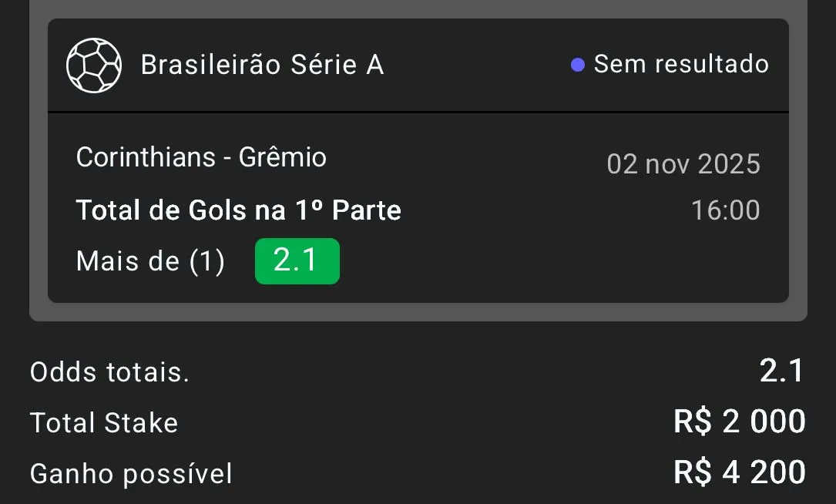Click the purple status dot indicator

click(x=577, y=65)
